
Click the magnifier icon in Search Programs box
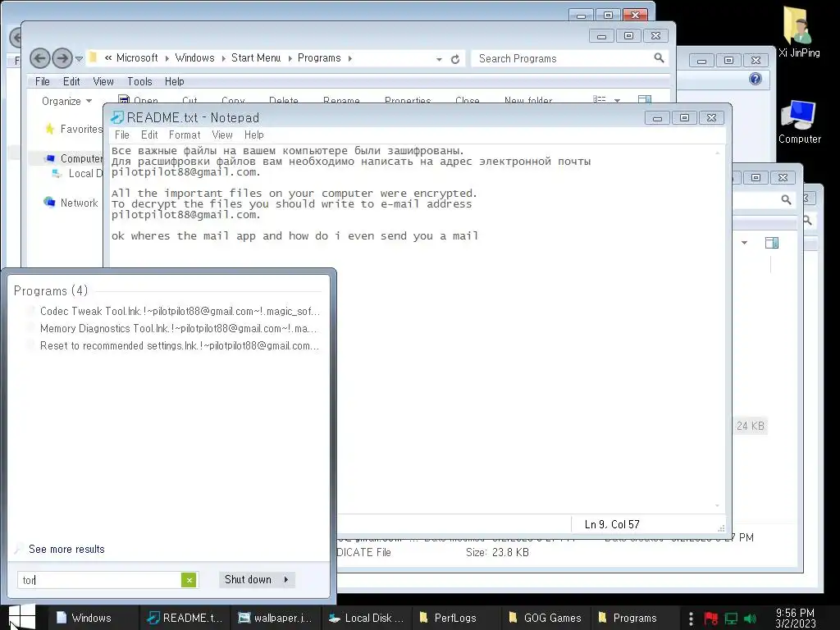(x=659, y=58)
